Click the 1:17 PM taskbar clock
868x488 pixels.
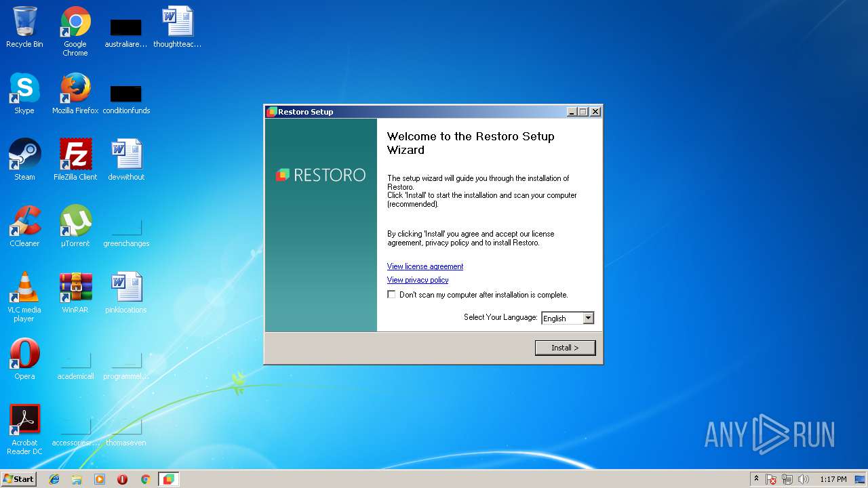click(833, 479)
